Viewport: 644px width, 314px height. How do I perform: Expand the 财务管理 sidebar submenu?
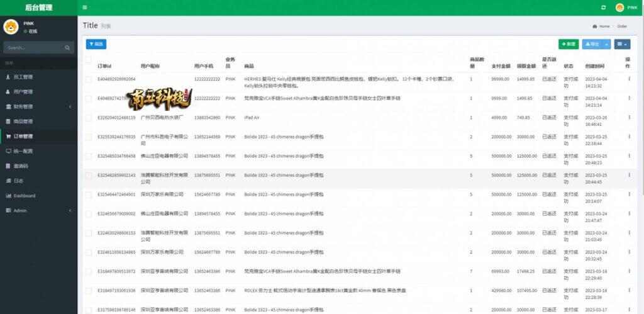click(38, 106)
